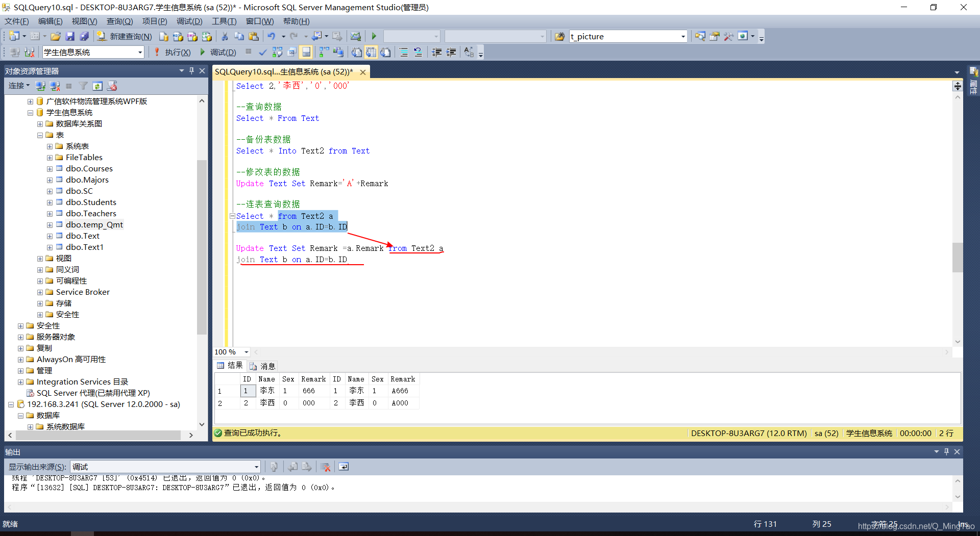Open the 100 % zoom dropdown

click(x=247, y=352)
